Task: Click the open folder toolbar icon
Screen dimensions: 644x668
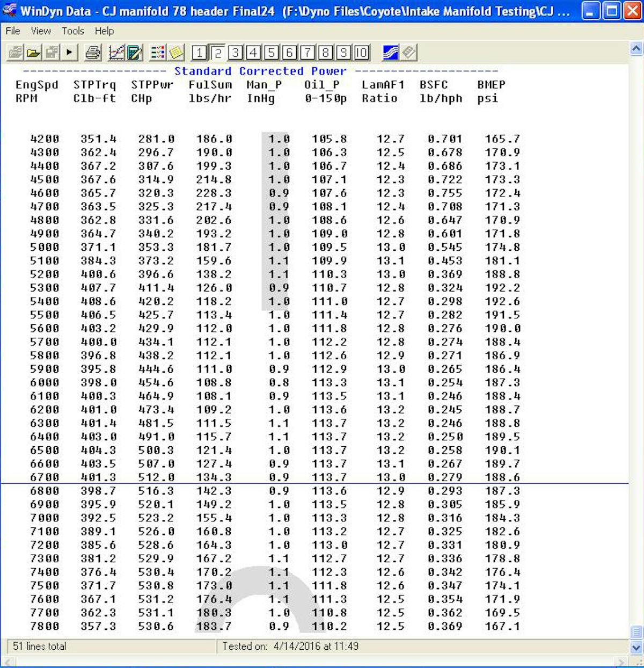Action: [33, 52]
